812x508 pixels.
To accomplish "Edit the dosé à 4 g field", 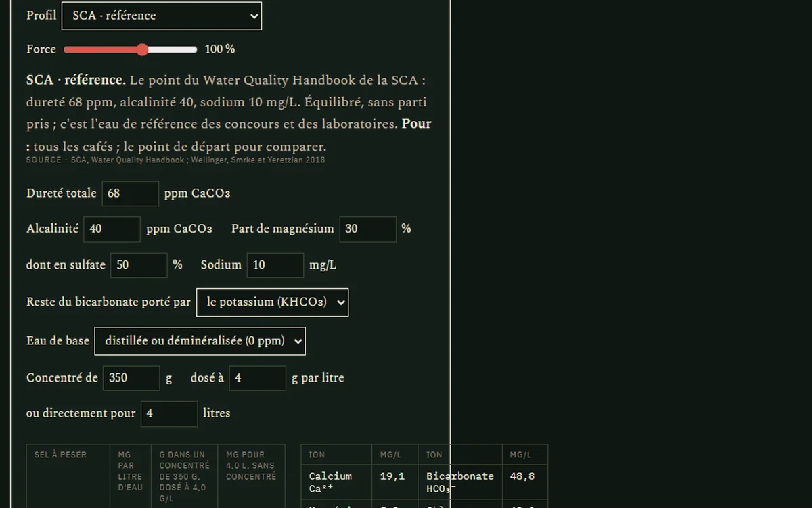I will click(258, 378).
